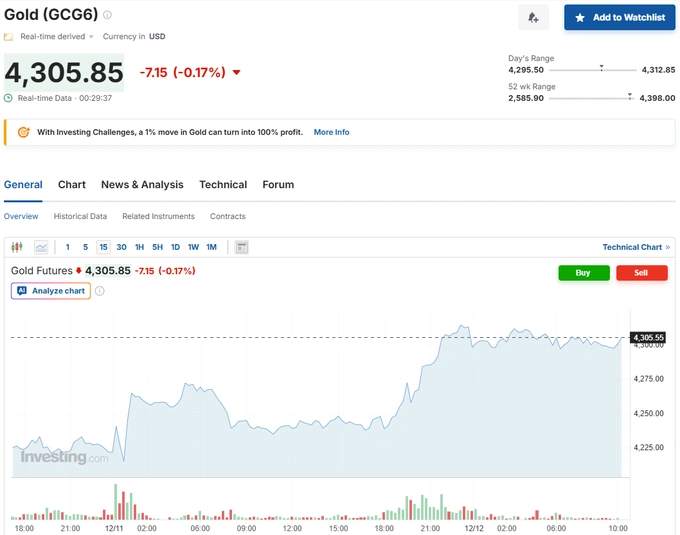680x535 pixels.
Task: Click info icon beside Analyze chart
Action: click(x=100, y=291)
